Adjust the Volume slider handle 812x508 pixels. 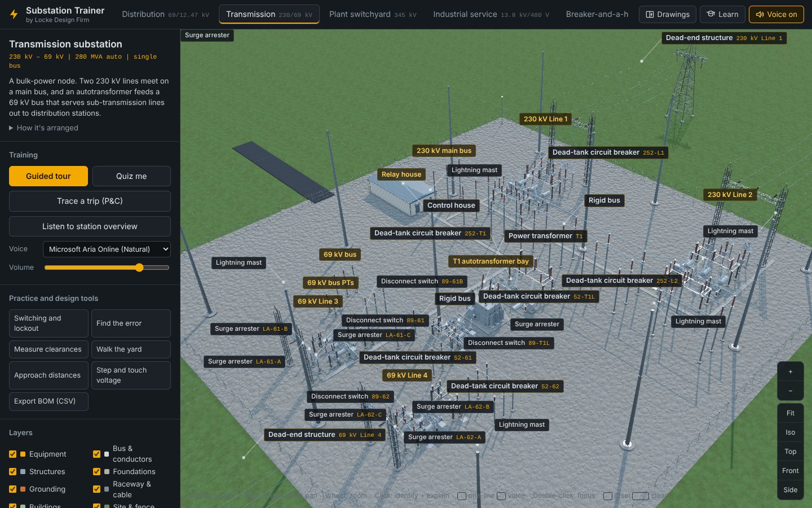[x=139, y=268]
